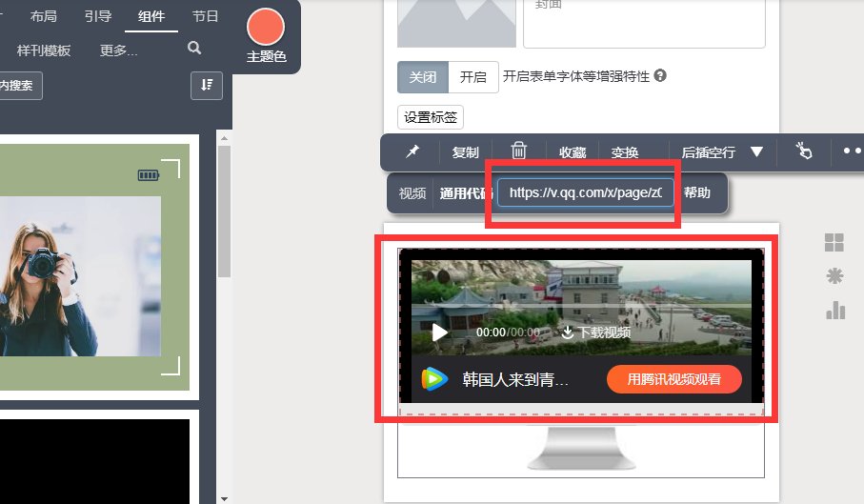864x504 pixels.
Task: Click 收藏 in the floating toolbar
Action: click(x=573, y=152)
